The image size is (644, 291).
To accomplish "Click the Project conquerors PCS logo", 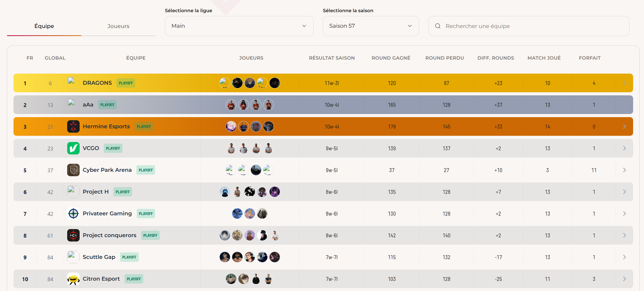I will click(x=73, y=235).
